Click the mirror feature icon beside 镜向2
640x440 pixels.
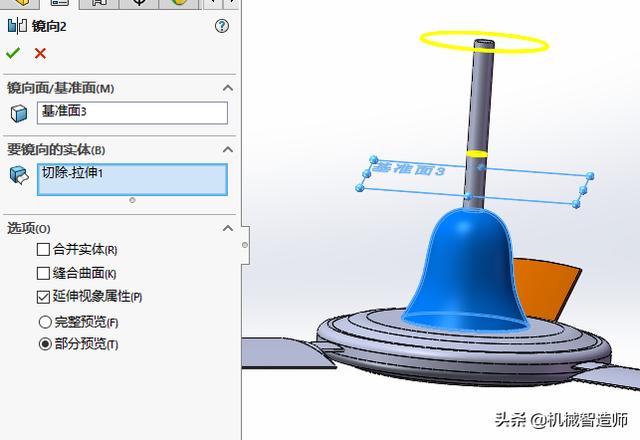pyautogui.click(x=17, y=26)
